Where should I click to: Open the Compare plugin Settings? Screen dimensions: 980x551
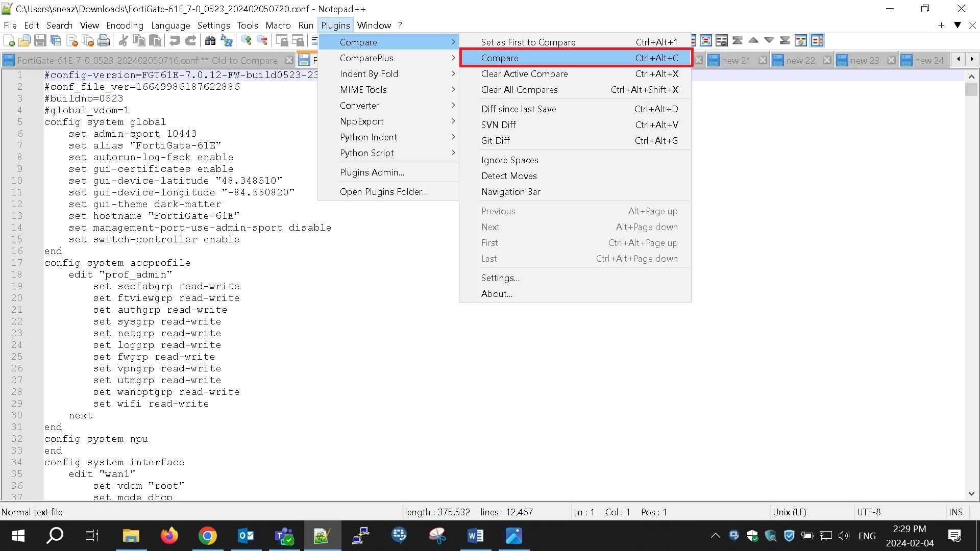point(575,278)
